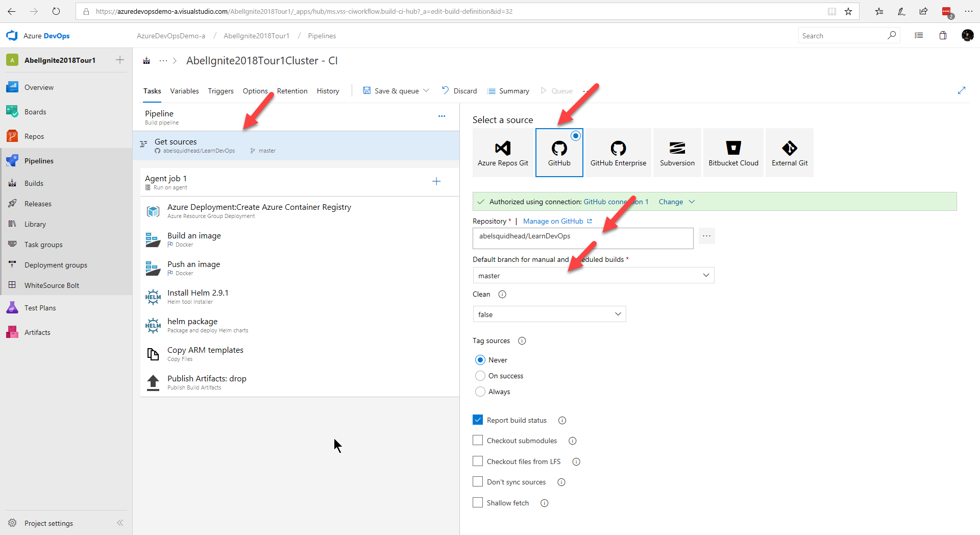Click the Discard button
The width and height of the screenshot is (980, 535).
click(459, 90)
